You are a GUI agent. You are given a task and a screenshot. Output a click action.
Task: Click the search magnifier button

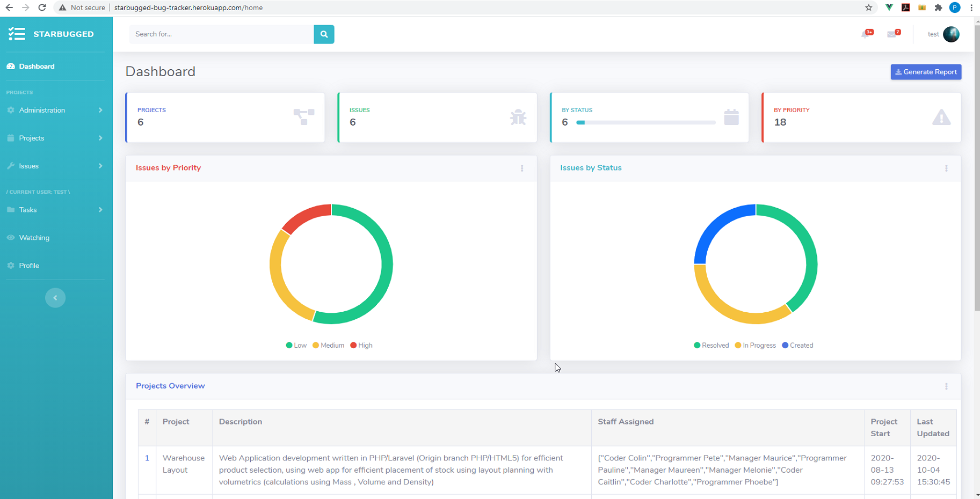coord(324,34)
